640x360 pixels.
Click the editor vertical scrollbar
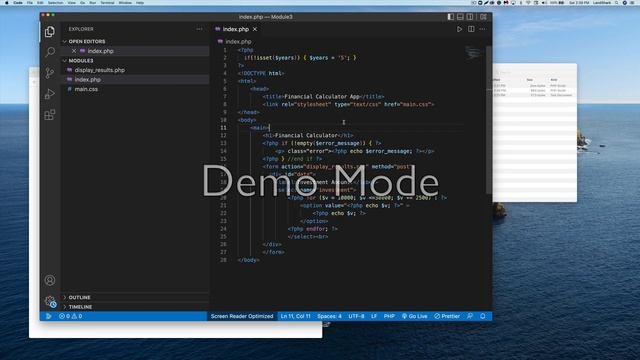point(489,120)
